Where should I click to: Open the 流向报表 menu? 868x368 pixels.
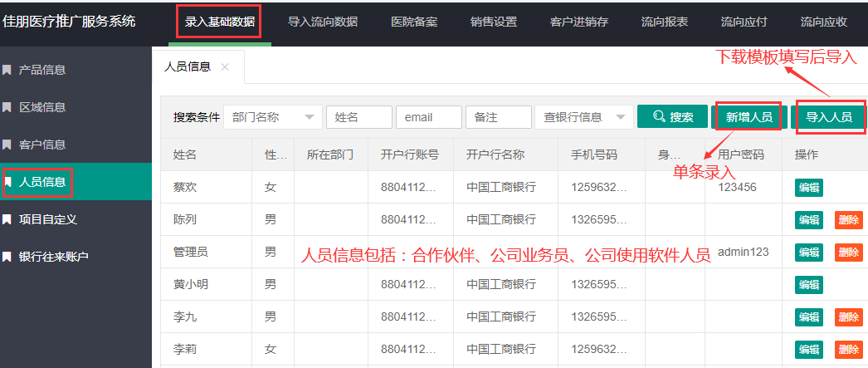pos(664,22)
